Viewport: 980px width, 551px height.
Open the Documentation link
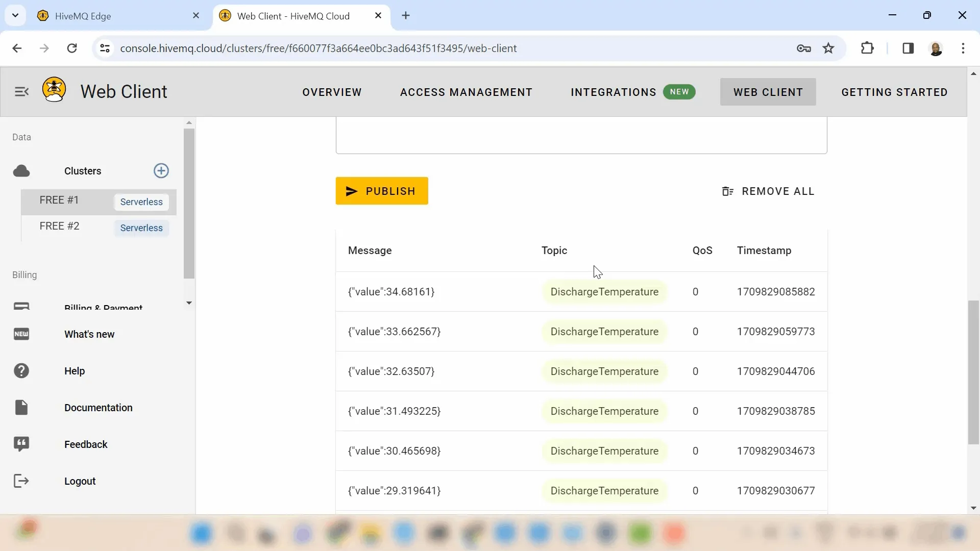click(99, 408)
